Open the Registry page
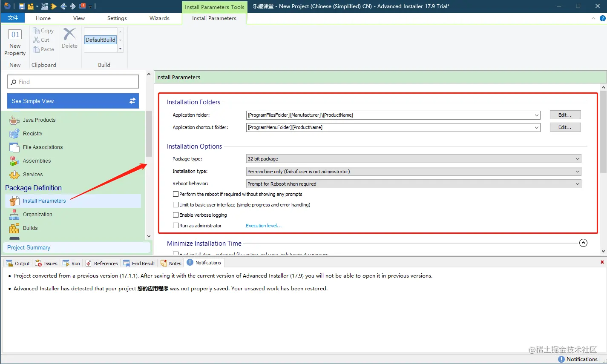This screenshot has height=364, width=607. tap(32, 134)
